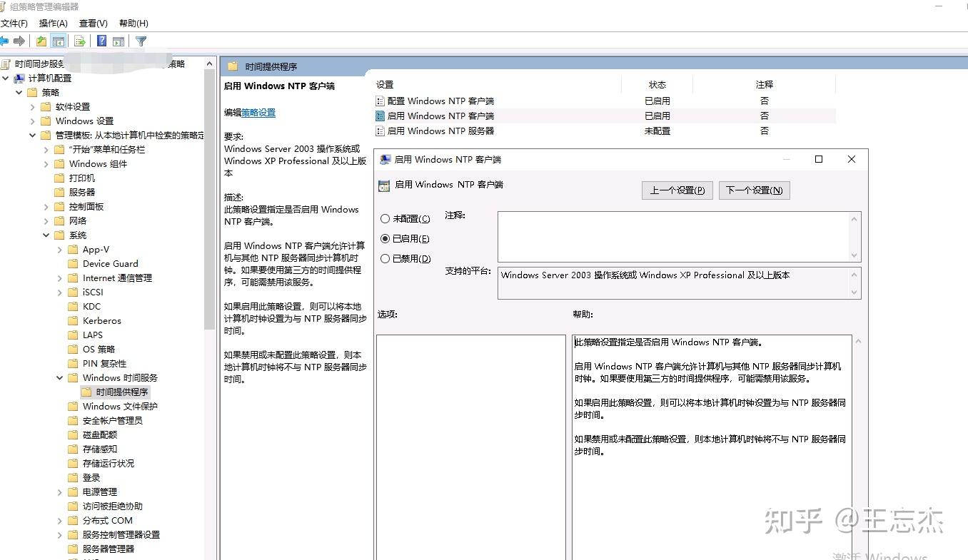Click the folder icon of 打印机
968x560 pixels.
(x=59, y=178)
